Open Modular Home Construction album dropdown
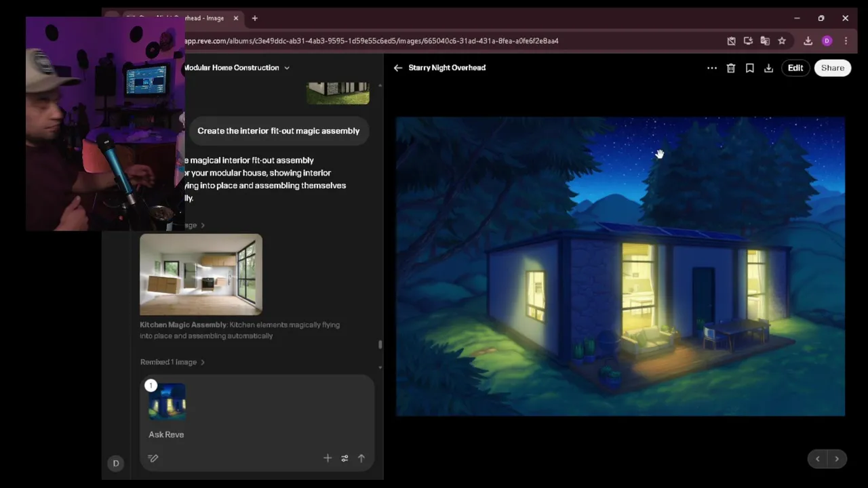868x488 pixels. point(287,68)
